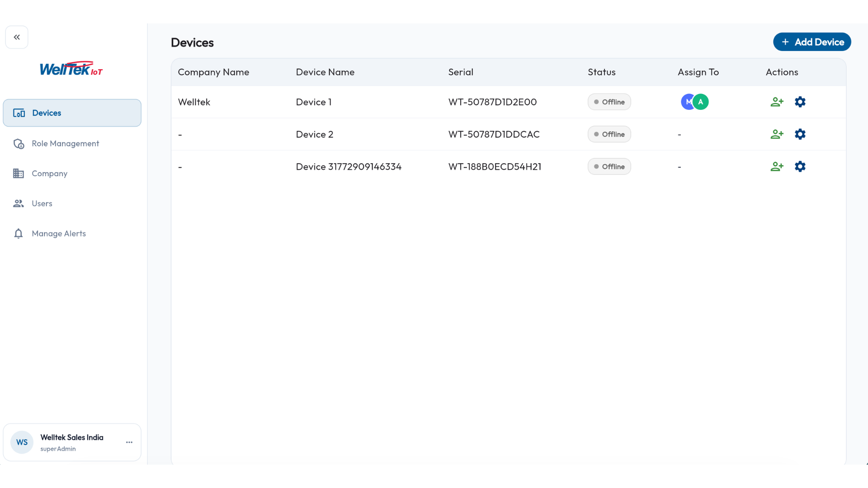Screen dimensions: 868x488
Task: Click Offline badge for Device 31772909146334
Action: click(609, 167)
